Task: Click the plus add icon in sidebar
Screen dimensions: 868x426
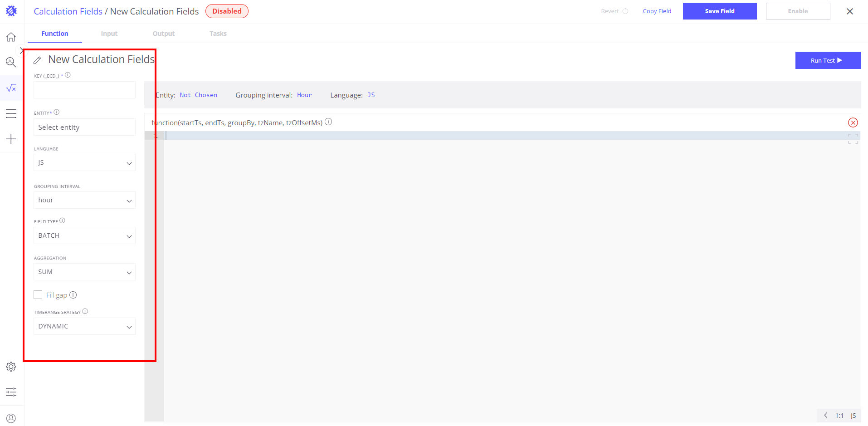Action: point(11,139)
